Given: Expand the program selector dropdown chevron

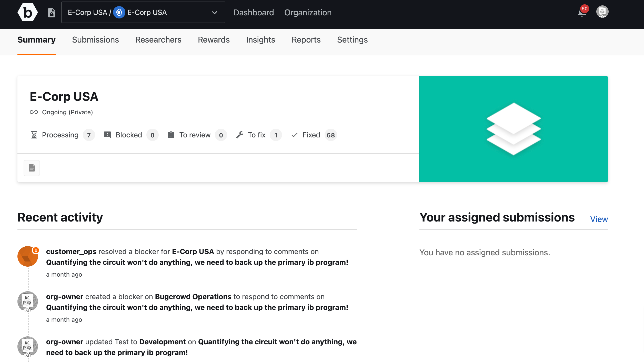Looking at the screenshot, I should [215, 13].
